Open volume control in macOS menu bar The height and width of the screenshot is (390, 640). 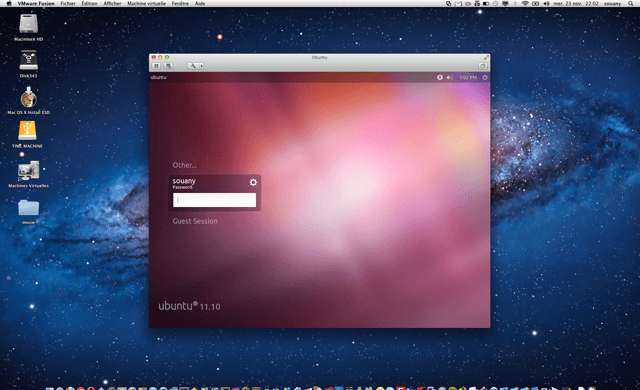pyautogui.click(x=546, y=3)
